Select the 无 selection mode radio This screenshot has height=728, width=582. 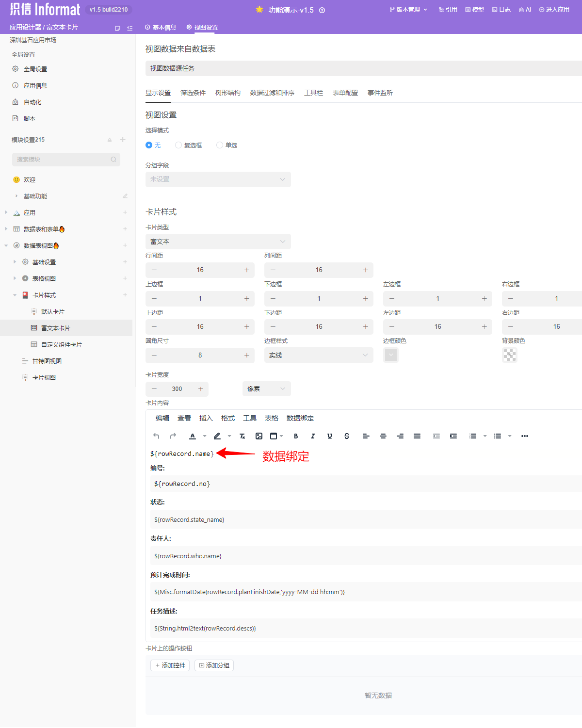point(149,145)
